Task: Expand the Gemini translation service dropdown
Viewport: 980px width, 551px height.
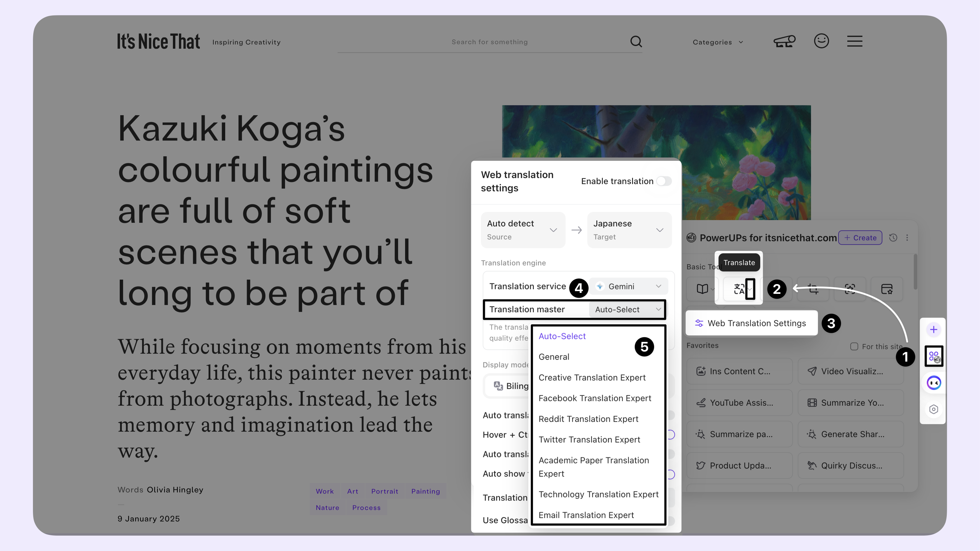Action: (629, 286)
